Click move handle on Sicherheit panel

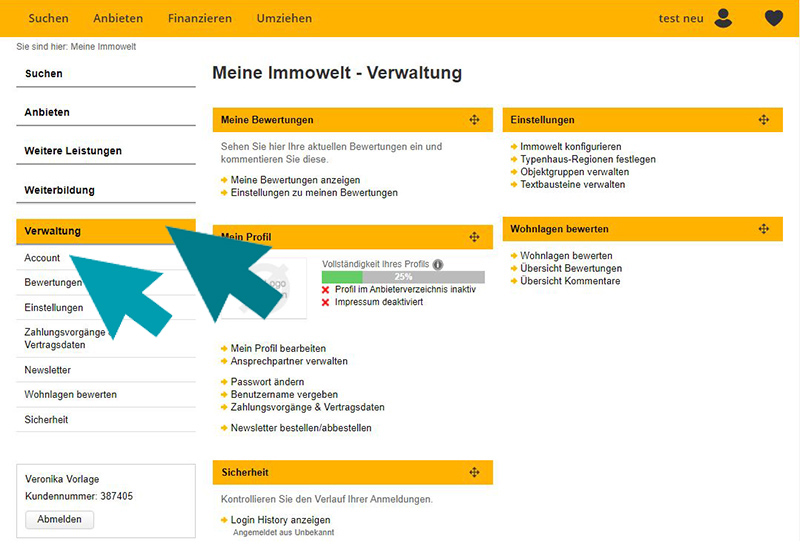[x=474, y=472]
